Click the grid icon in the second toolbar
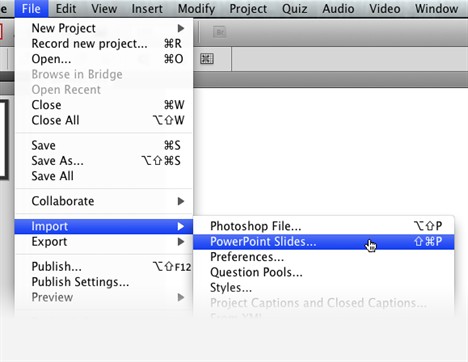Image resolution: width=468 pixels, height=362 pixels. point(207,59)
